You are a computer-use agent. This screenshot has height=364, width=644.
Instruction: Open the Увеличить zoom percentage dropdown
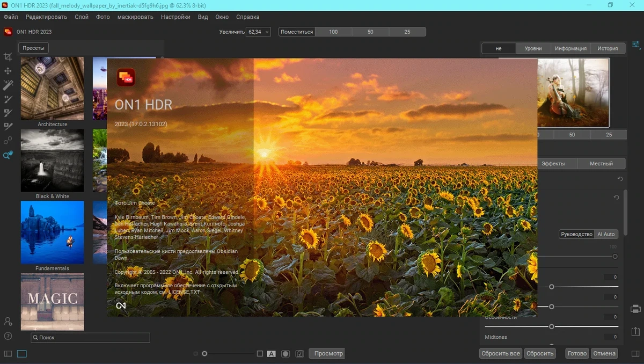tap(258, 32)
